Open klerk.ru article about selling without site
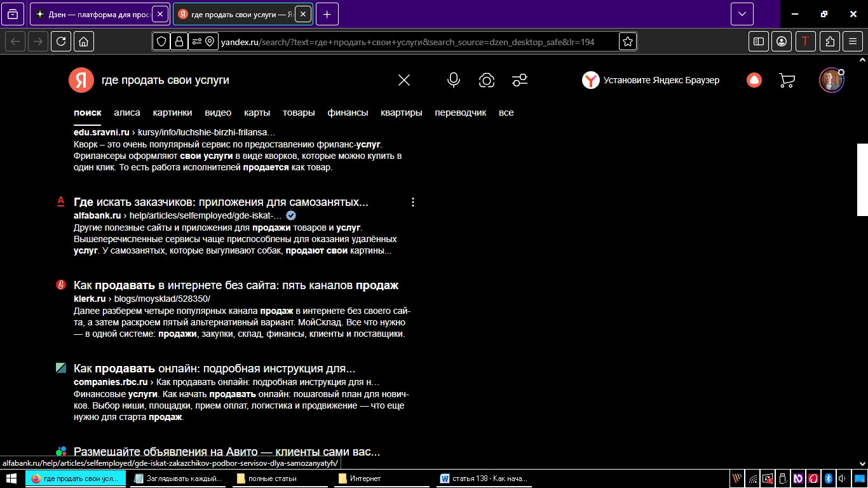The image size is (868, 488). pyautogui.click(x=236, y=285)
